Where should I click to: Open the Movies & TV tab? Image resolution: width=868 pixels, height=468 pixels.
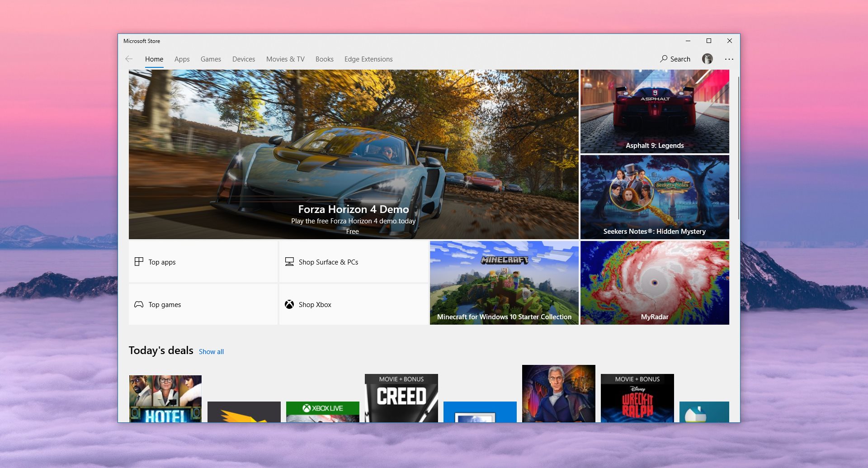pos(285,59)
